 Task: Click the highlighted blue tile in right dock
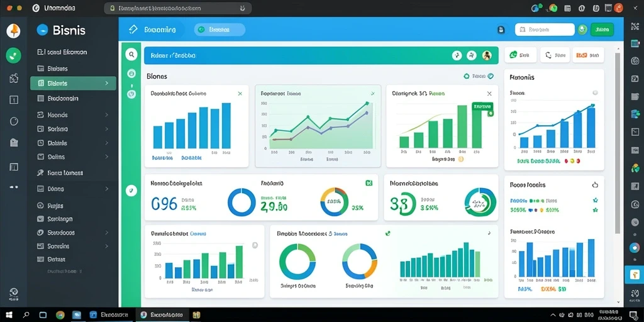click(x=634, y=275)
